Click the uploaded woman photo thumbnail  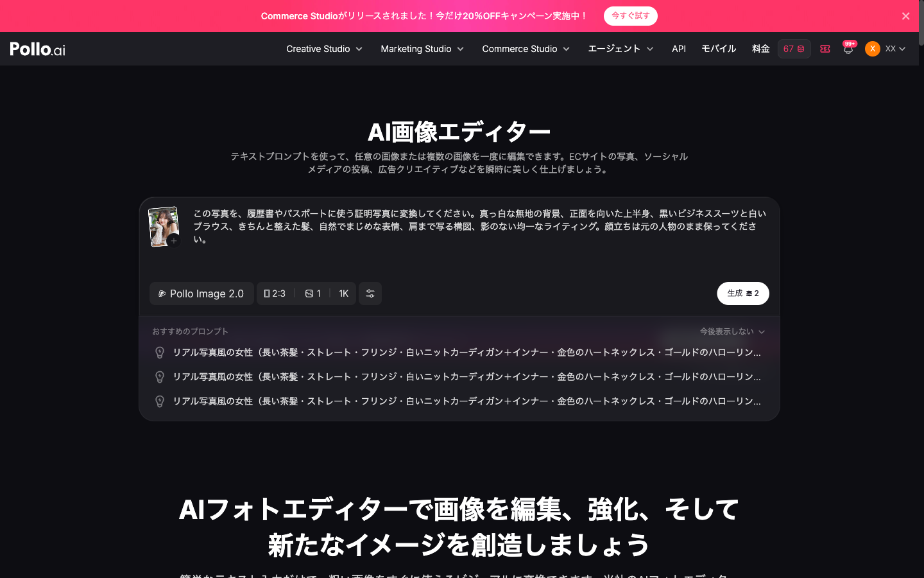(x=164, y=226)
